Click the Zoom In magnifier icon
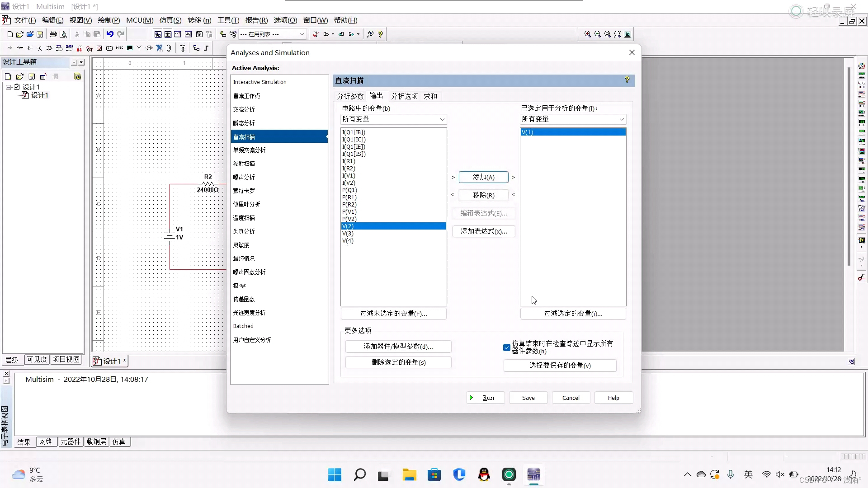 587,34
